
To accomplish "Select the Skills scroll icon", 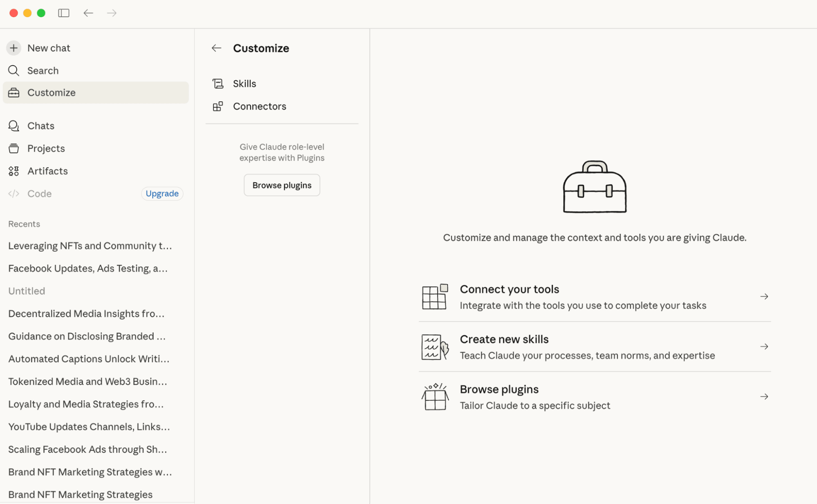I will (218, 84).
